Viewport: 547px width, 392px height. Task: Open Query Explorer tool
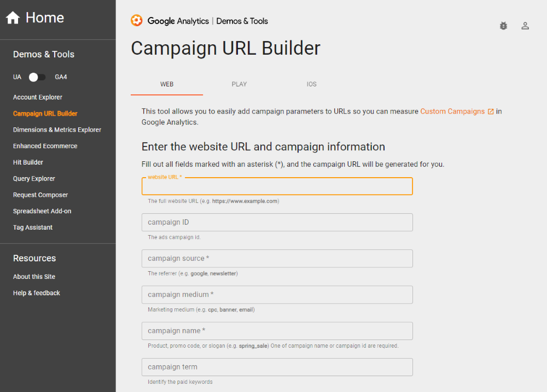pyautogui.click(x=34, y=179)
